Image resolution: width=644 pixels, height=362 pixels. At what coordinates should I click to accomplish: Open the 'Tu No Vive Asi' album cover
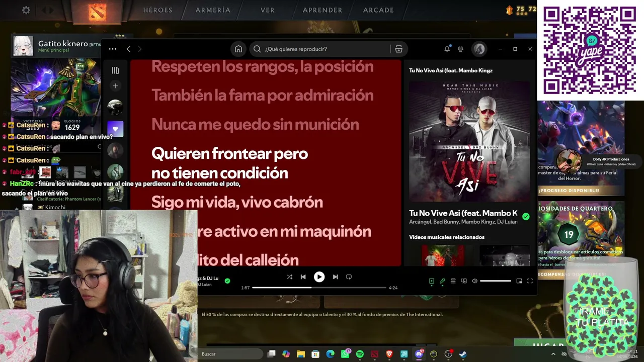469,141
